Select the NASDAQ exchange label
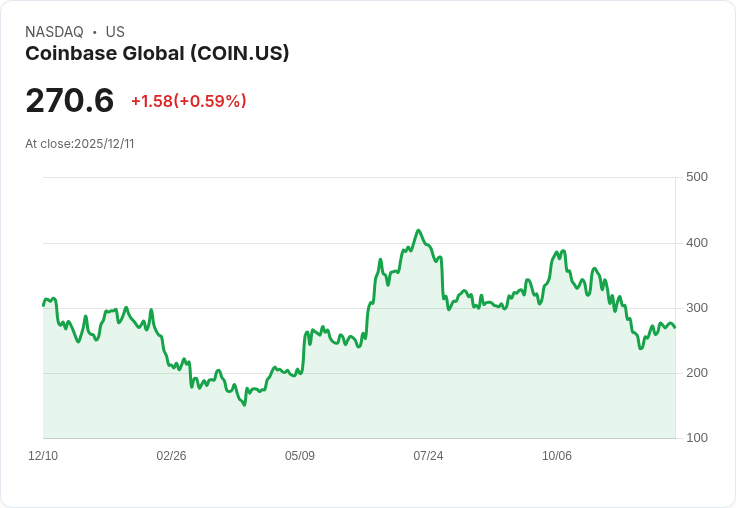The width and height of the screenshot is (736, 508). 54,32
